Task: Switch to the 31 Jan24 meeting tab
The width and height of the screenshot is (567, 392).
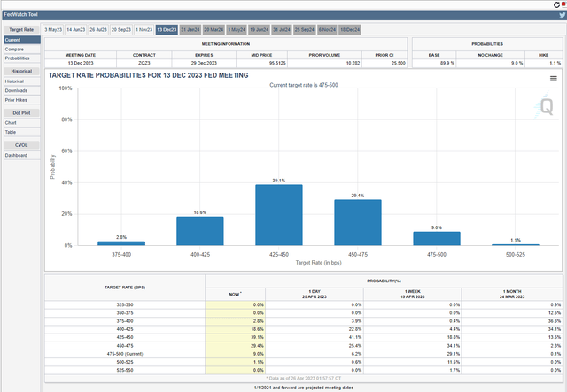Action: tap(190, 29)
